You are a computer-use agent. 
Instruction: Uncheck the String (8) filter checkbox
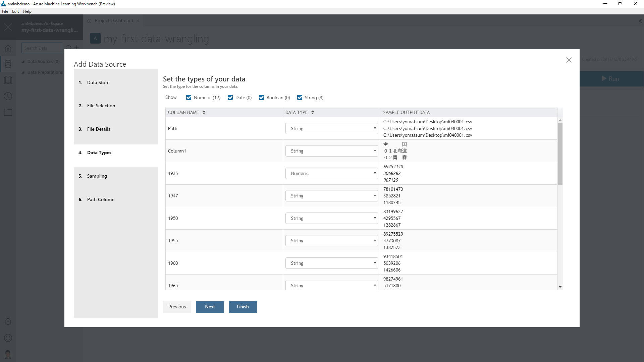pyautogui.click(x=300, y=98)
